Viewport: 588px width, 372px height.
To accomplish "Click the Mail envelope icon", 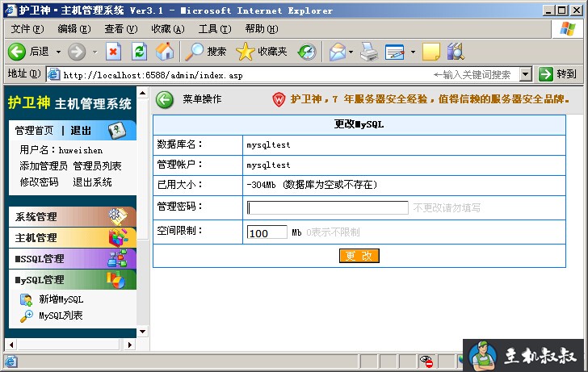I will pyautogui.click(x=338, y=52).
